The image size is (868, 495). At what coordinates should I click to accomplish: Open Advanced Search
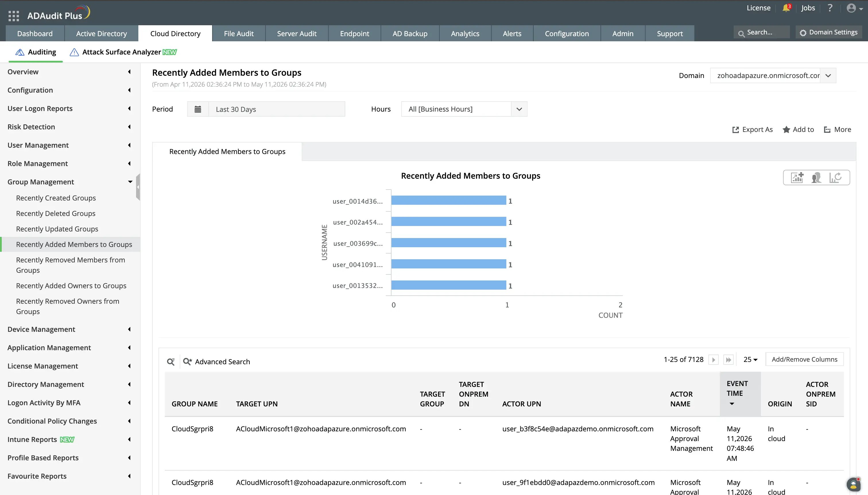pyautogui.click(x=216, y=362)
